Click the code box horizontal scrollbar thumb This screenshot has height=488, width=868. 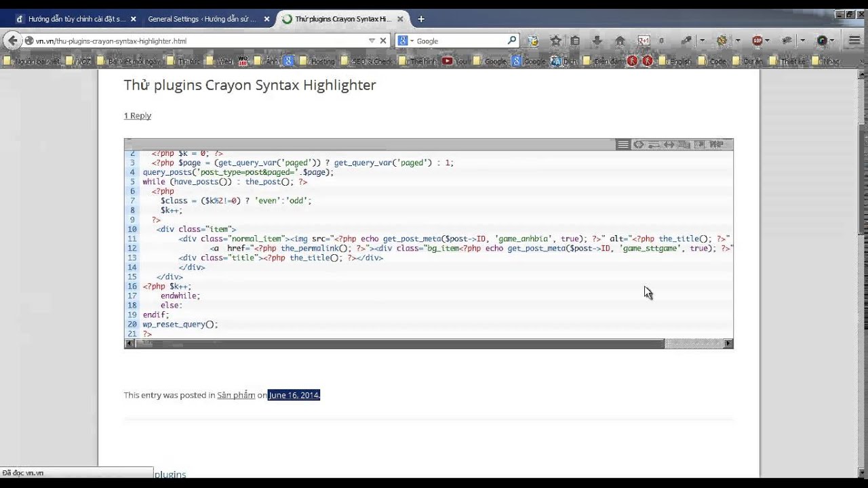point(399,344)
